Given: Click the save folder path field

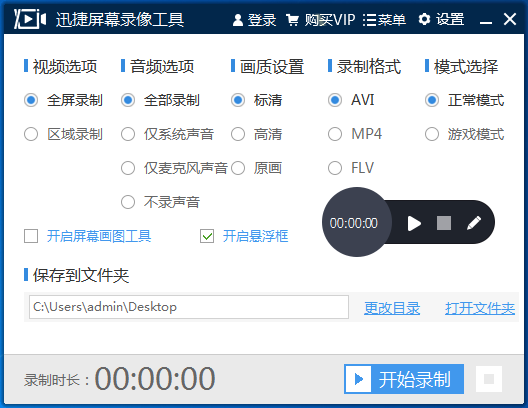Looking at the screenshot, I should (x=189, y=307).
